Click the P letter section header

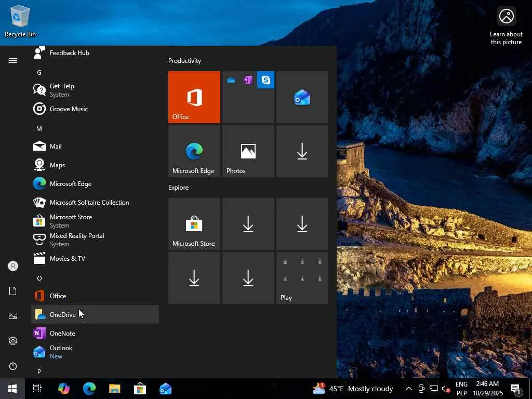39,371
